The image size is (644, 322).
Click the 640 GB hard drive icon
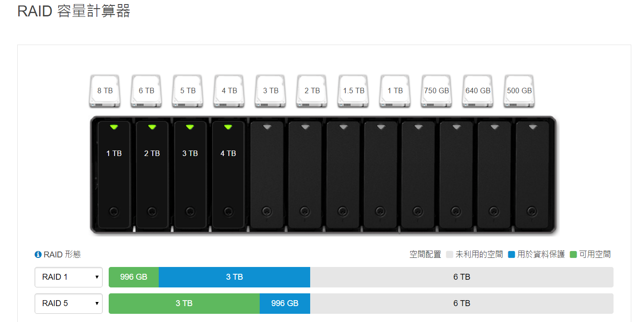(x=478, y=91)
